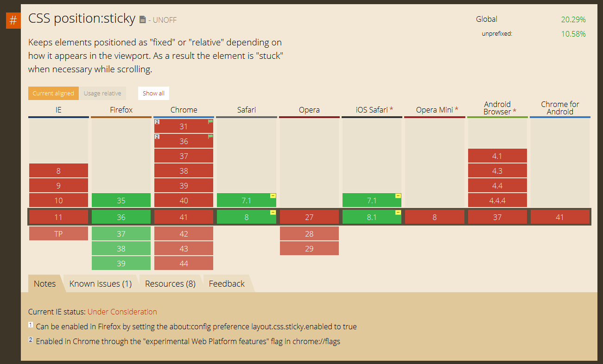Viewport: 603px width, 364px height.
Task: Follow the Under Consideration link
Action: tap(122, 312)
